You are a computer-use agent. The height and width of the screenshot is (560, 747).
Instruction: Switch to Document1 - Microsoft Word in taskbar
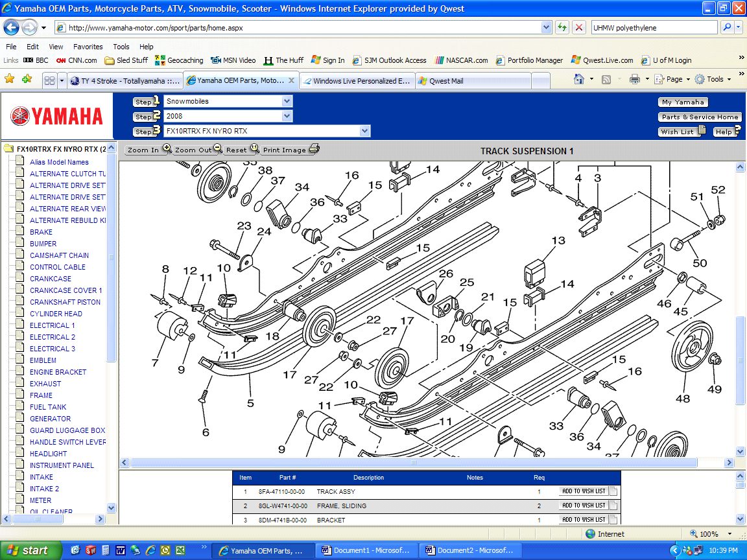click(x=366, y=550)
